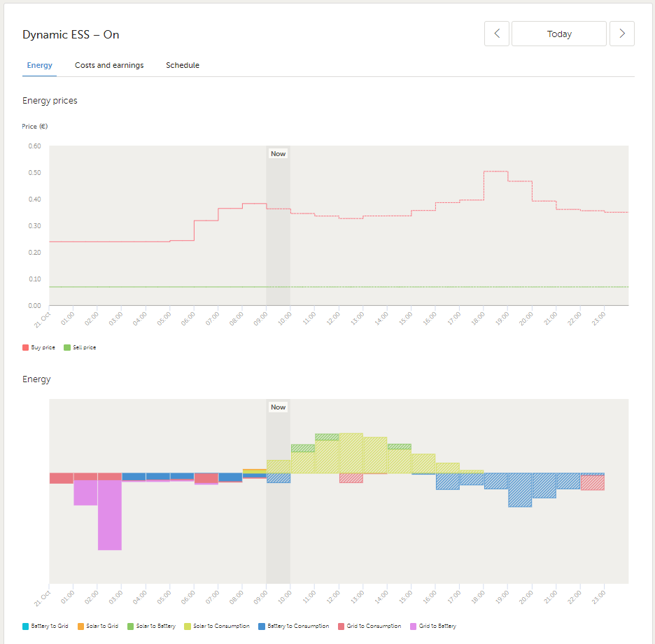
Task: Go to the previous day with left chevron
Action: pos(497,34)
